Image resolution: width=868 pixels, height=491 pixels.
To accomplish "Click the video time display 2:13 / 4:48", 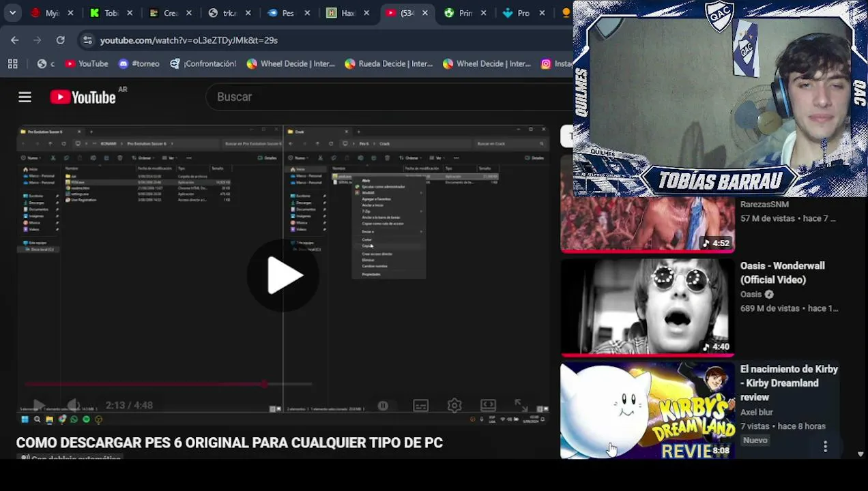I will coord(129,405).
